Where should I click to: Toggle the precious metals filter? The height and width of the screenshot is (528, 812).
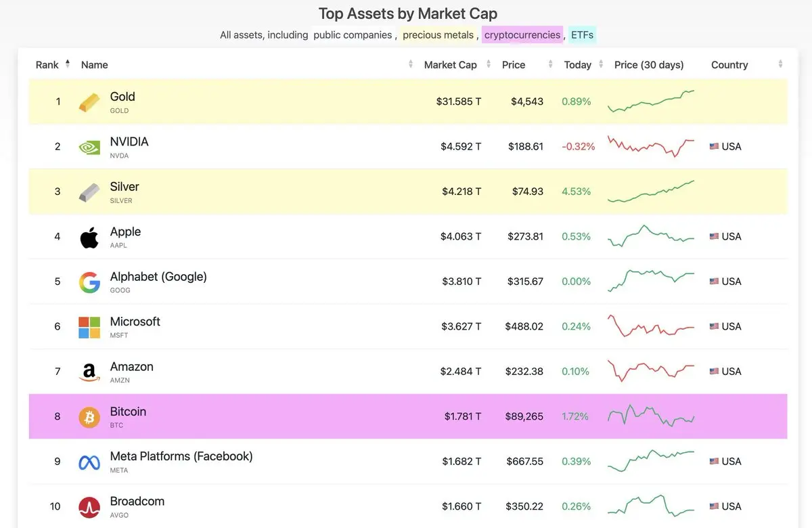pos(438,35)
